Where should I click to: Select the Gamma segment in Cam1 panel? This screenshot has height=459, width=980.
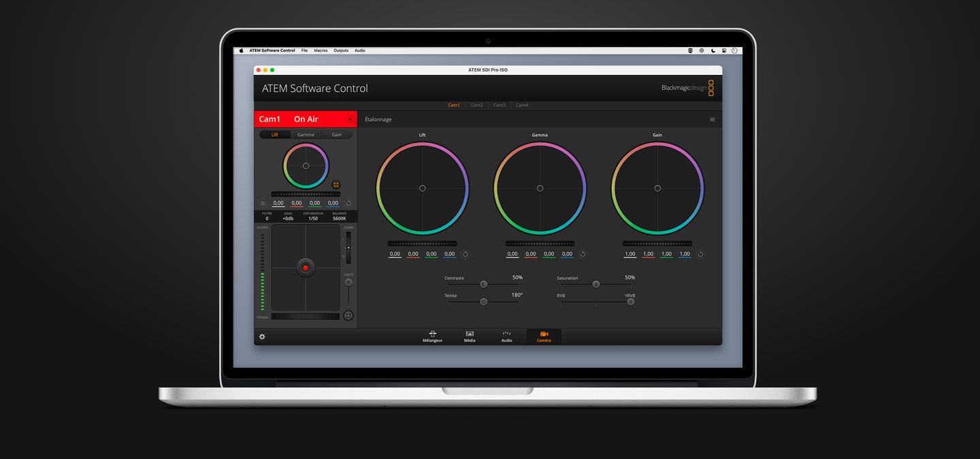306,135
